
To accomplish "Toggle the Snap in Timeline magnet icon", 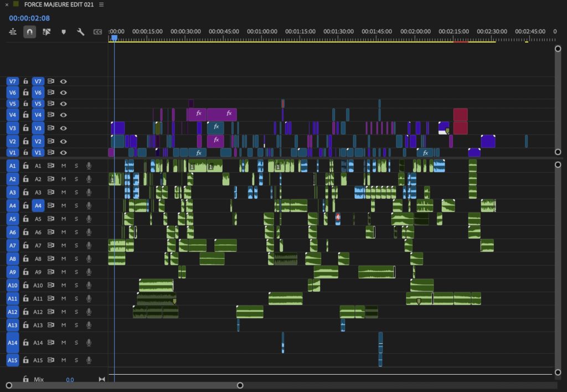I will tap(30, 32).
